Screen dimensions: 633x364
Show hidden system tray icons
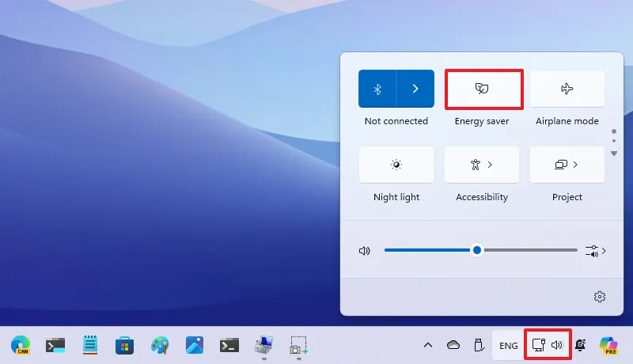[428, 345]
